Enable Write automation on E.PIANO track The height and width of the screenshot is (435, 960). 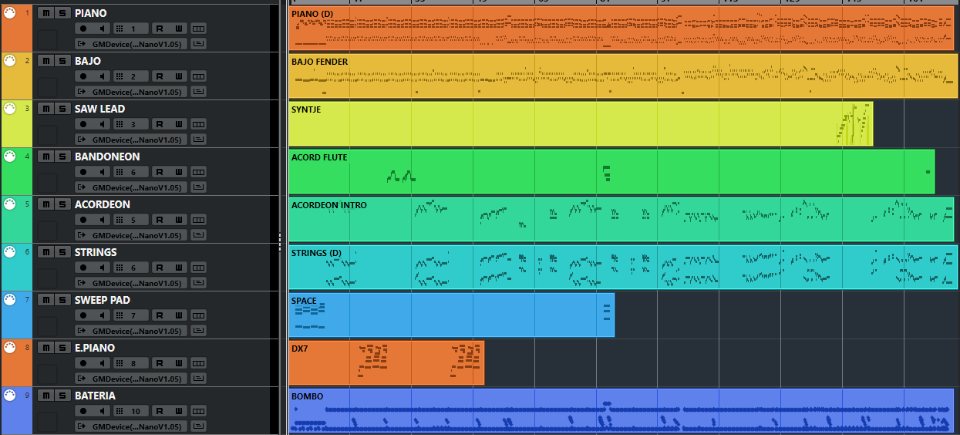(x=178, y=363)
